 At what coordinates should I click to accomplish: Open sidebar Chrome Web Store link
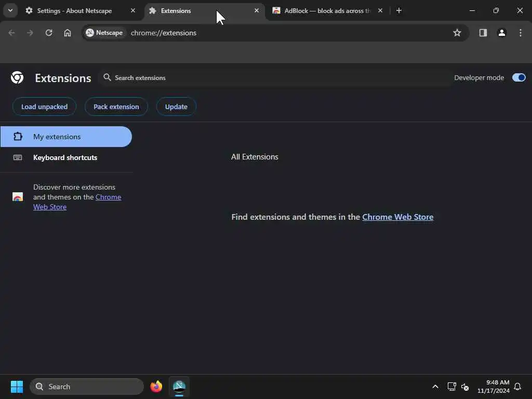pos(77,202)
